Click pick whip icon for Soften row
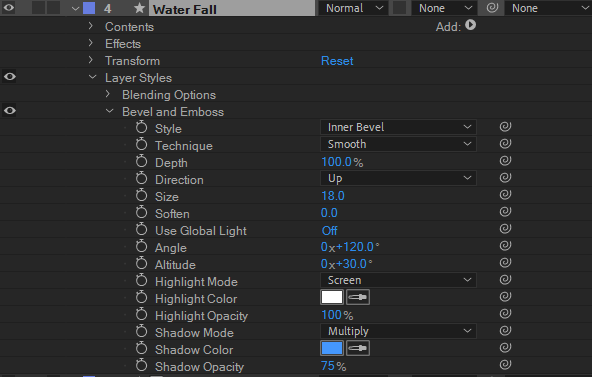The width and height of the screenshot is (592, 377). tap(505, 212)
